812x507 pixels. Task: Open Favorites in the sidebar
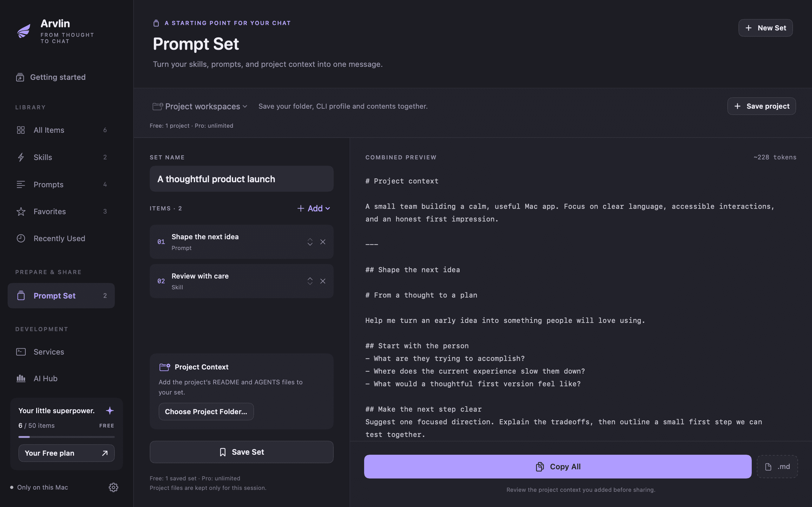click(62, 211)
